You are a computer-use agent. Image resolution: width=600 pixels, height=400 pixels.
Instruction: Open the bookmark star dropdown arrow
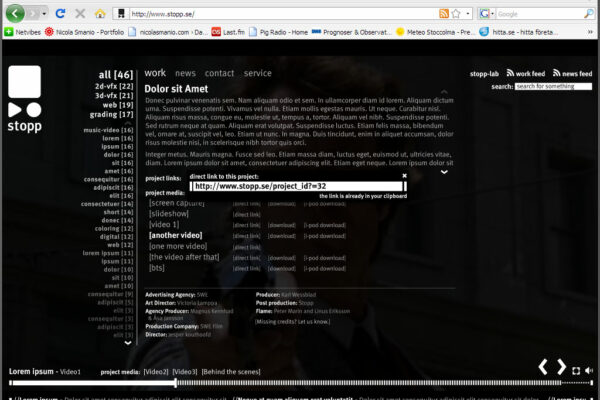click(468, 14)
